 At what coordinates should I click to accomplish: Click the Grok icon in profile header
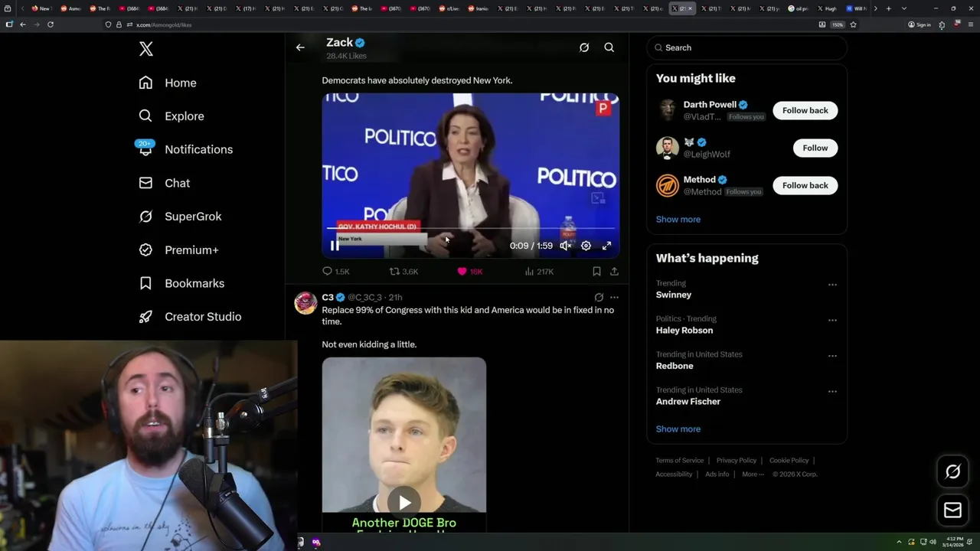(x=584, y=47)
